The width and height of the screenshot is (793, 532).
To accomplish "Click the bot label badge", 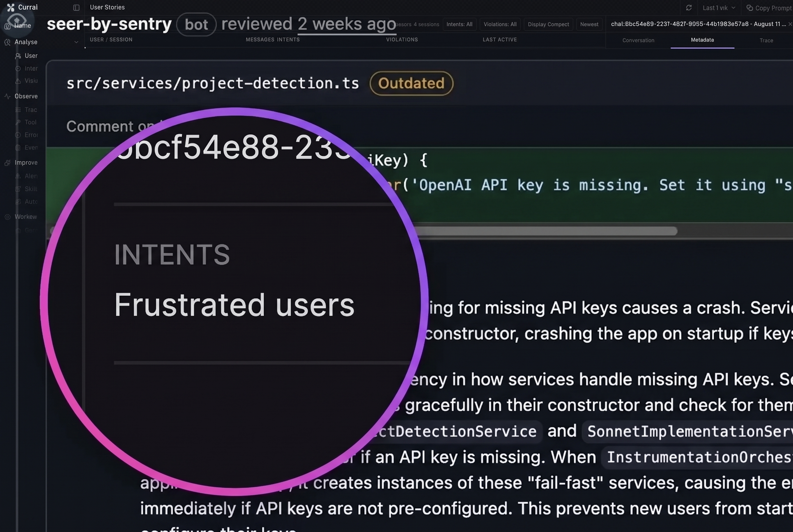I will point(196,24).
